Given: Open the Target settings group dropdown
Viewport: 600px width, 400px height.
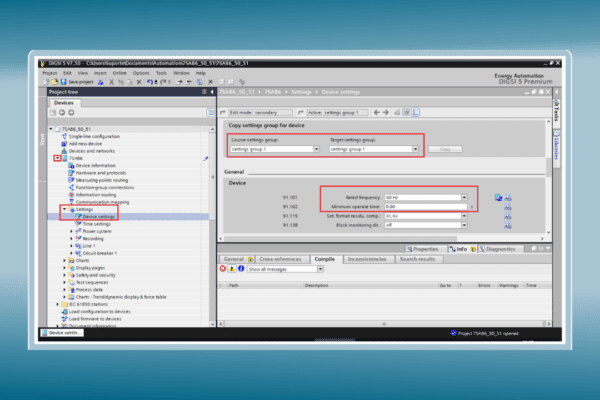Looking at the screenshot, I should click(x=416, y=149).
